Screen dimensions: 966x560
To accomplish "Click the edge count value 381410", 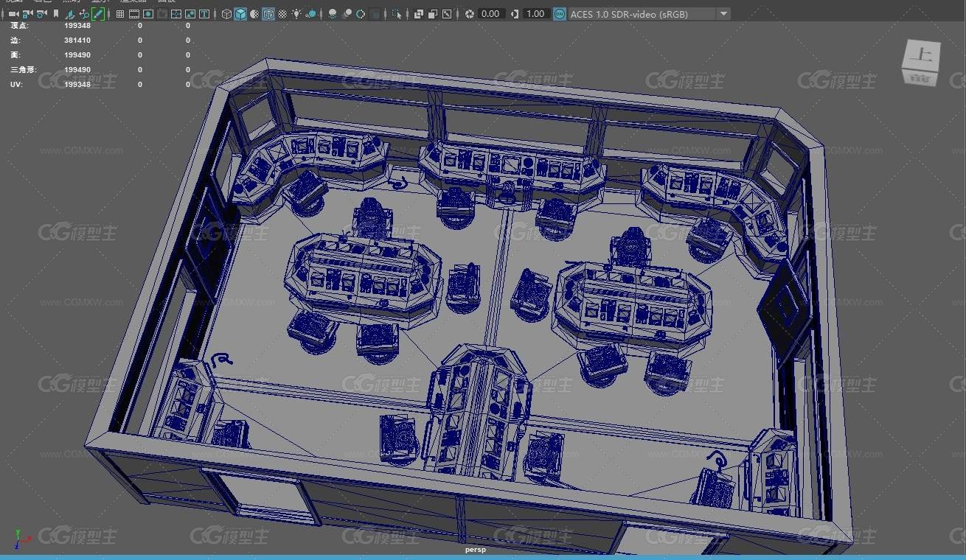I will coord(77,41).
